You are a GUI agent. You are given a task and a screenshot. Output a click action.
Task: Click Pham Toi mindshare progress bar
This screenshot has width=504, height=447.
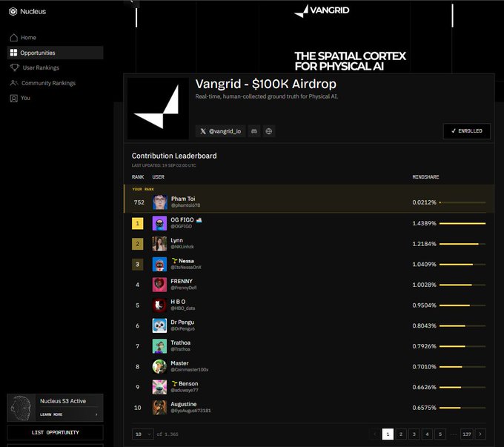462,202
